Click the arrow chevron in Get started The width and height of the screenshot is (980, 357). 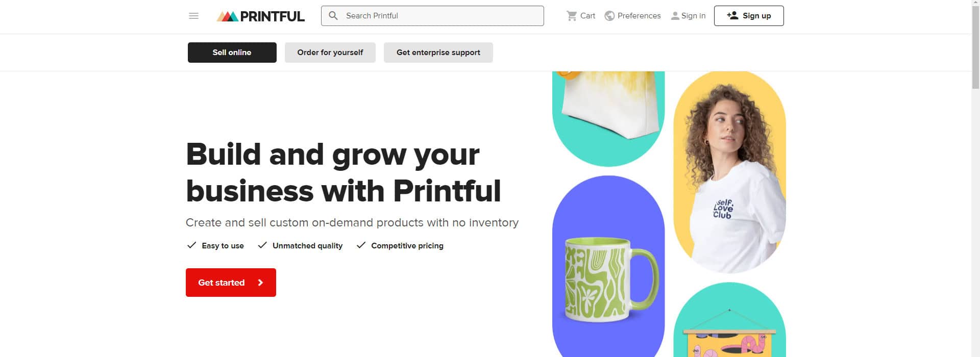coord(260,283)
